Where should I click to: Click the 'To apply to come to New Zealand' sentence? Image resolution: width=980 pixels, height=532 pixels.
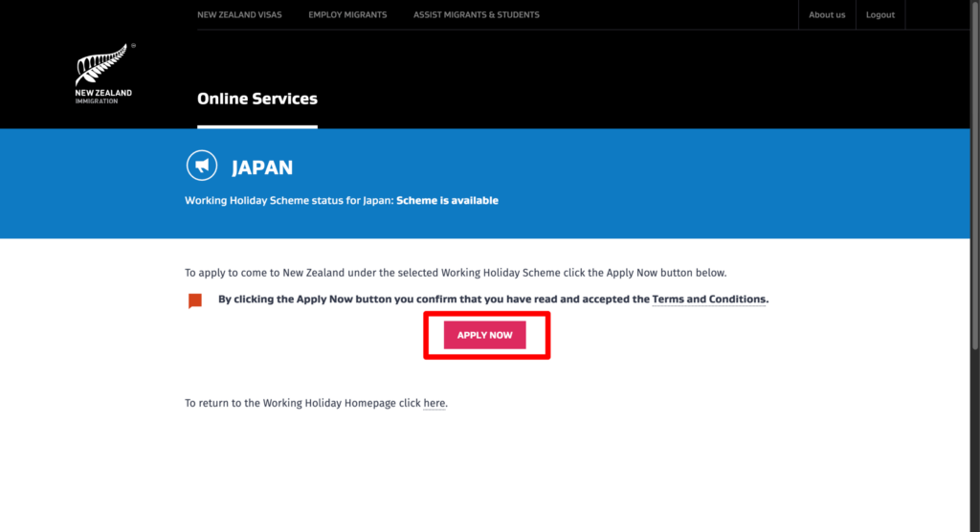456,274
